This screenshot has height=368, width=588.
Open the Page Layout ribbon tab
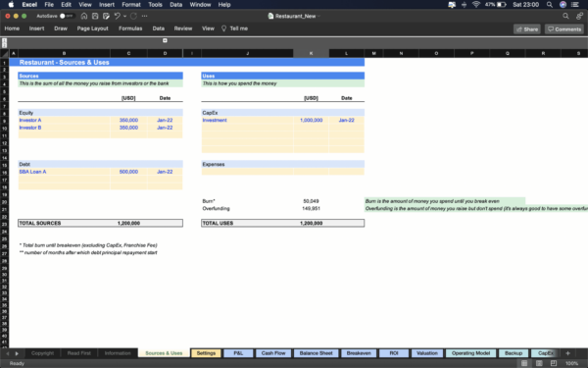tap(93, 28)
